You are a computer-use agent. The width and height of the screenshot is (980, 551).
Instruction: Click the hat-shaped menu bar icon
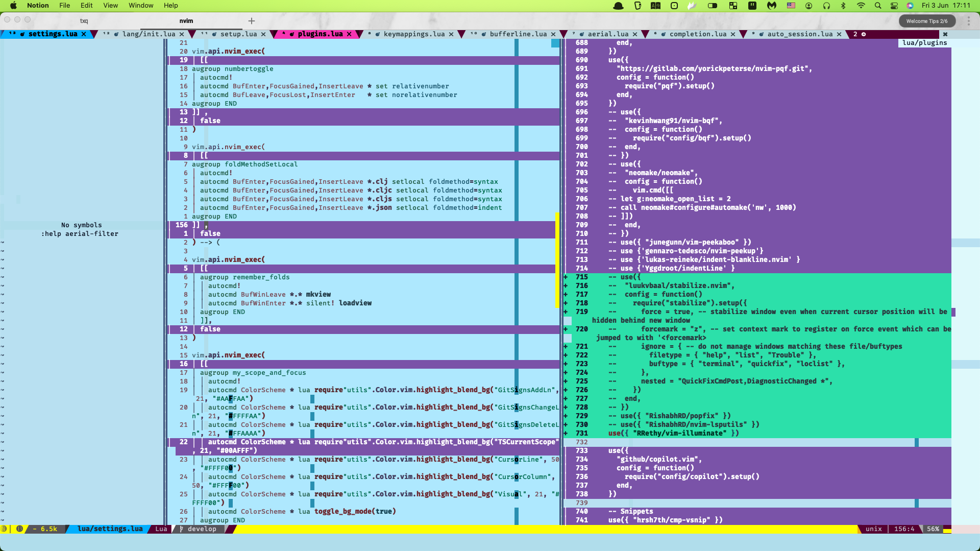[619, 6]
